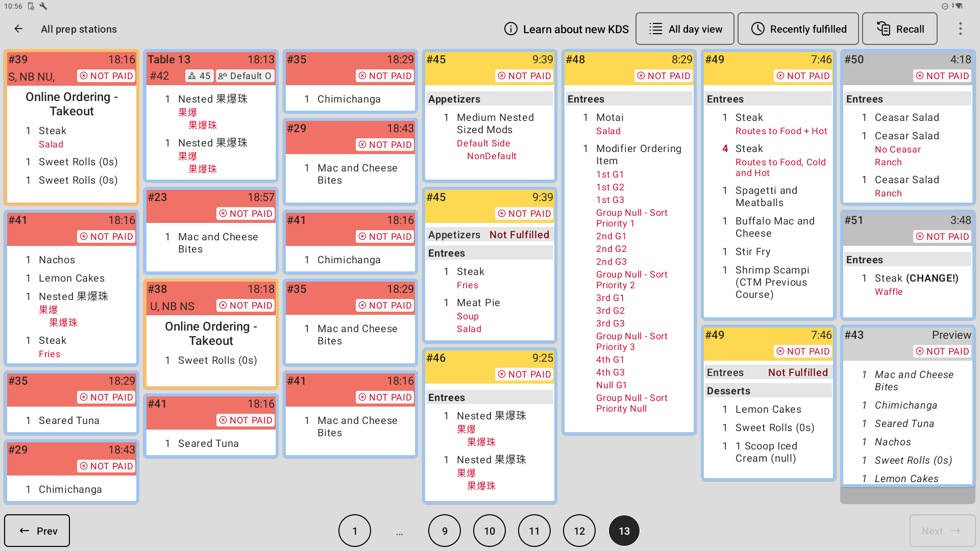Click the NOT PAID badge on ticket #48

(x=664, y=76)
